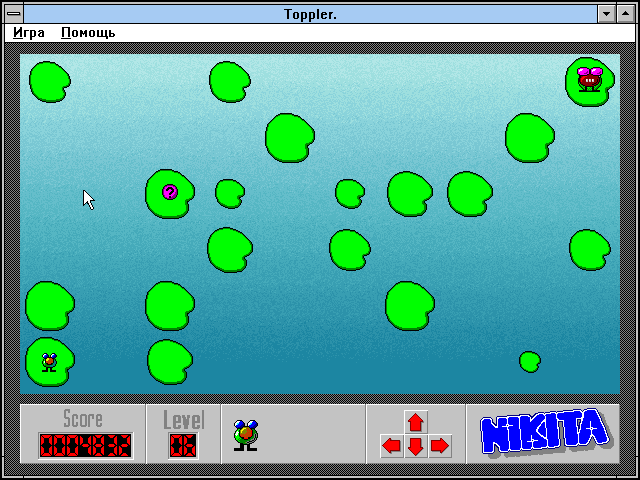Click the remaining-life bug in status panel
Viewport: 640px width, 480px height.
pos(245,435)
